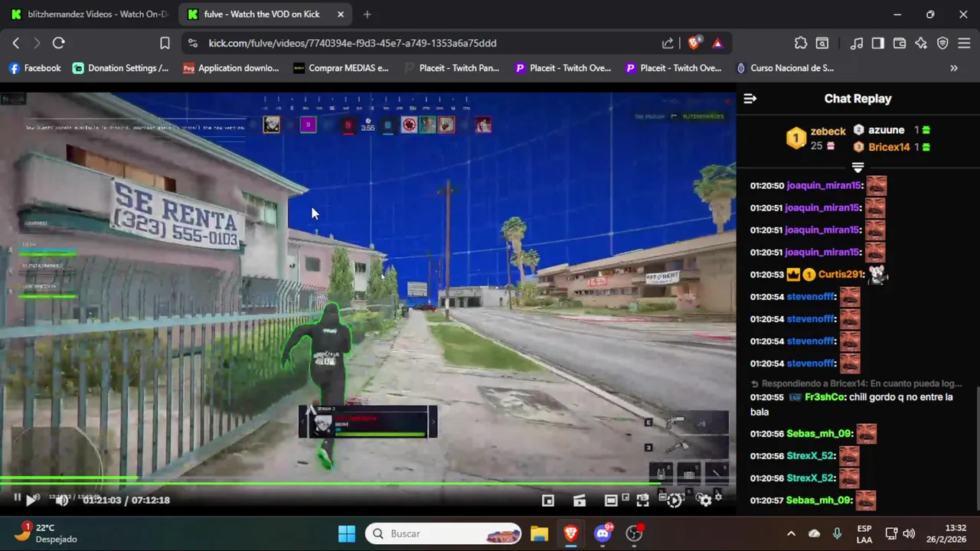The image size is (980, 551).
Task: Toggle the browser sidebar panel
Action: click(878, 44)
